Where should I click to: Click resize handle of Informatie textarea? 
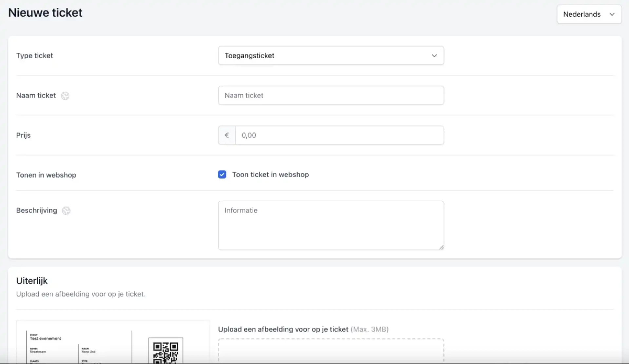[x=441, y=247]
